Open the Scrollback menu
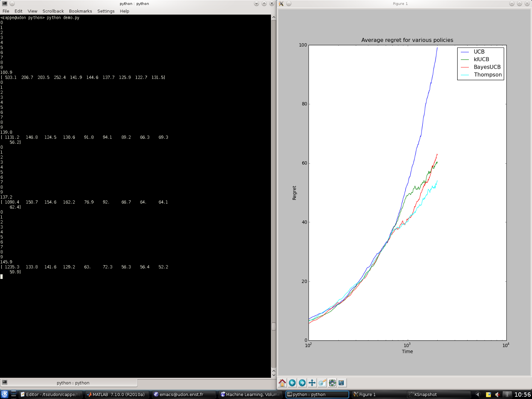 (x=53, y=11)
